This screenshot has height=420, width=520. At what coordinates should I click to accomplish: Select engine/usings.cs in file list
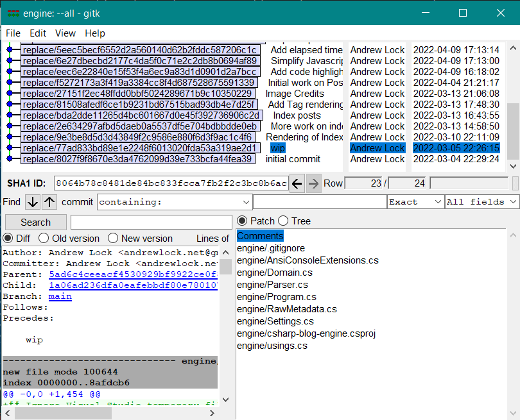point(272,346)
